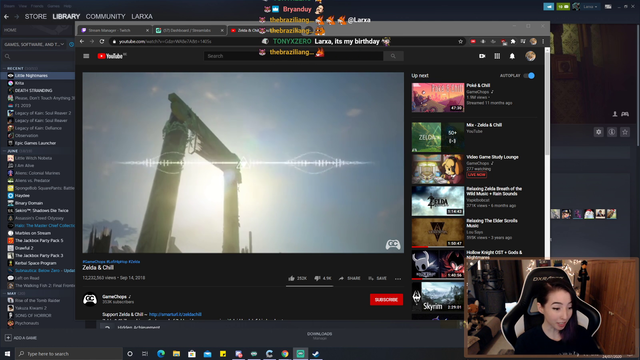The height and width of the screenshot is (360, 640).
Task: Open Chrome's three-dot menu
Action: (x=543, y=41)
